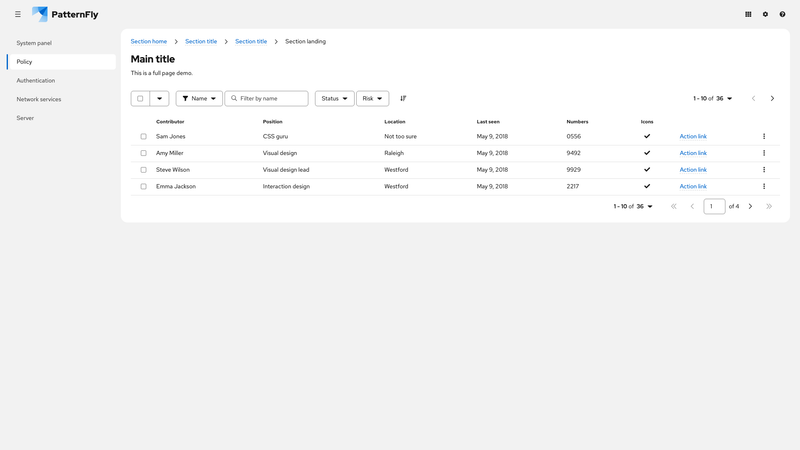Viewport: 800px width, 450px height.
Task: Open kebab actions menu for Steve Wilson
Action: tap(764, 169)
